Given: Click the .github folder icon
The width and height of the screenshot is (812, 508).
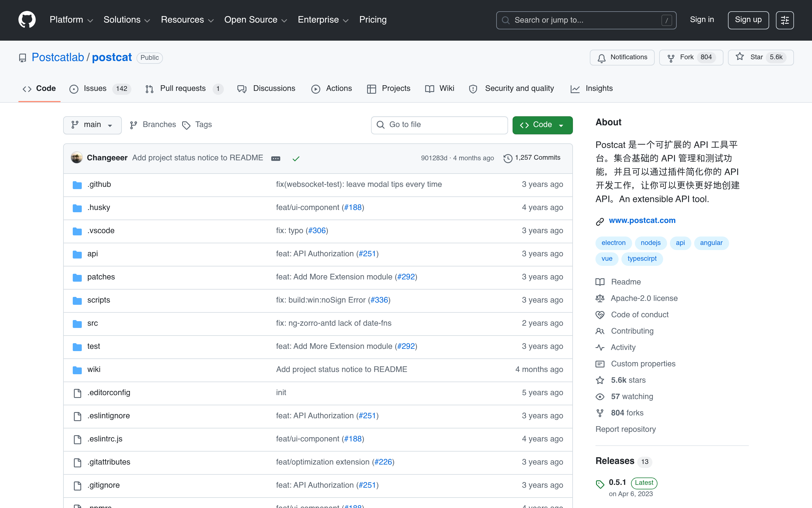Looking at the screenshot, I should pos(77,185).
